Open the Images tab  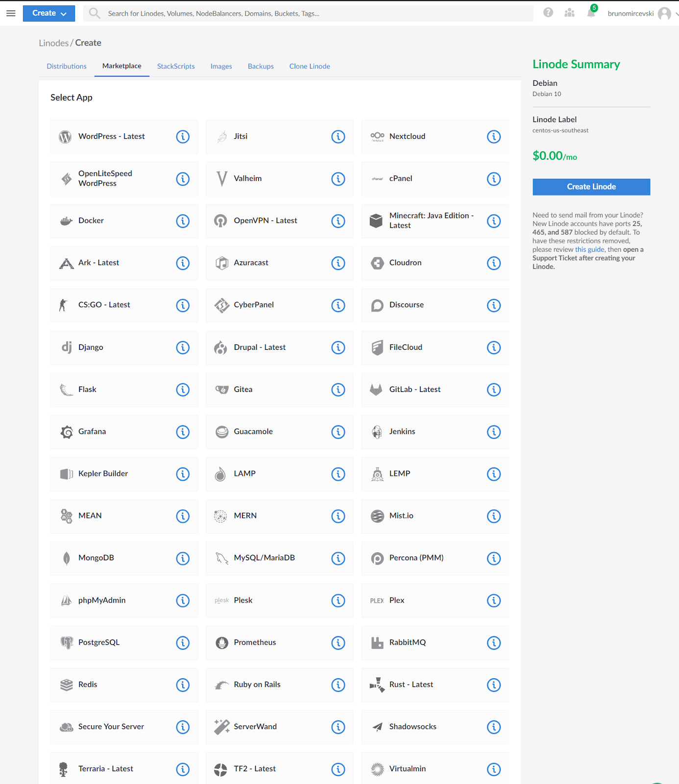click(221, 66)
